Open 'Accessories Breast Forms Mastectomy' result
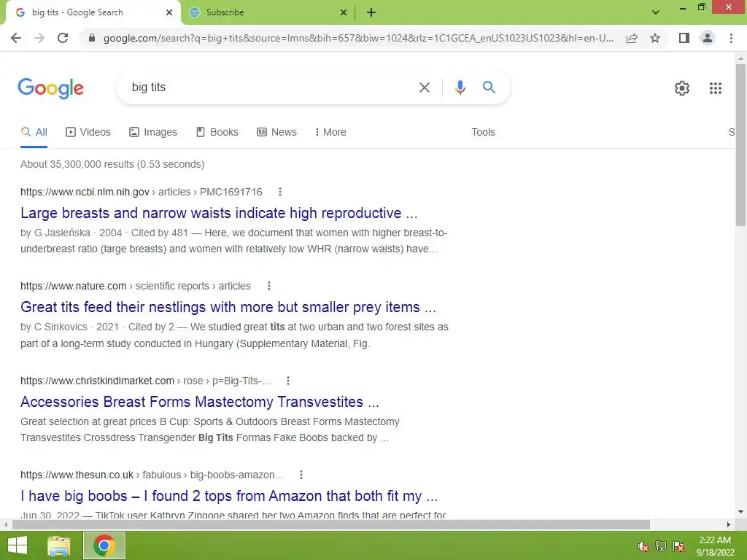 click(200, 402)
